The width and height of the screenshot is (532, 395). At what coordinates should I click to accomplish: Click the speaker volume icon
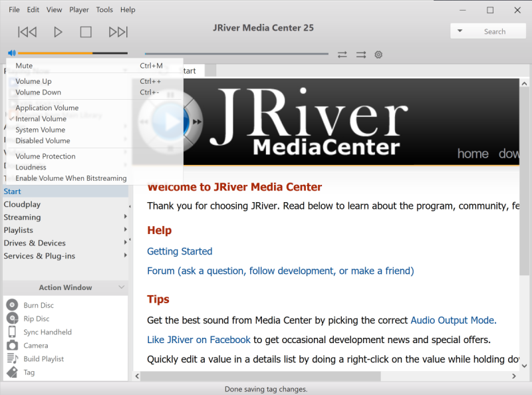point(11,53)
